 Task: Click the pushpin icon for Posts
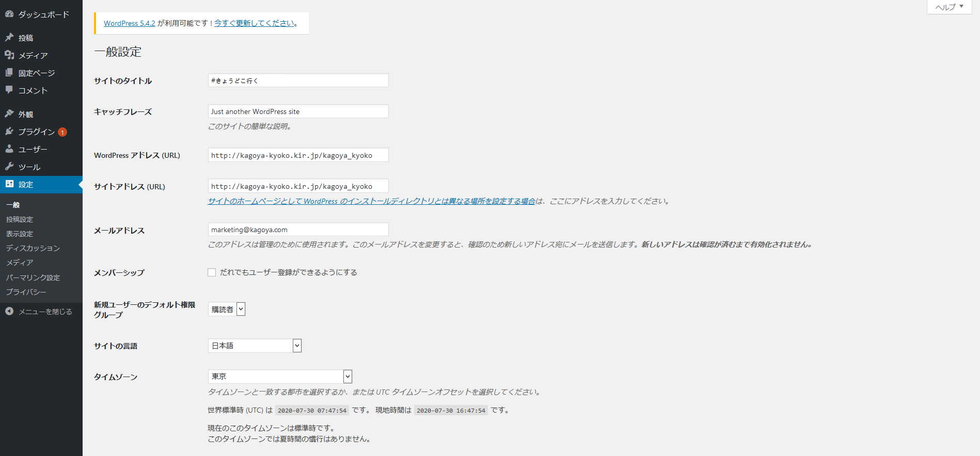tap(9, 38)
